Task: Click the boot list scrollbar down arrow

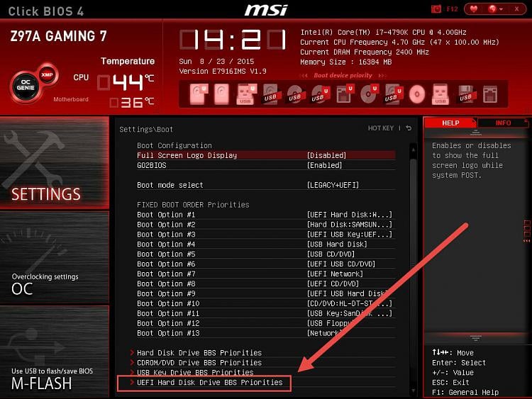Action: (414, 390)
